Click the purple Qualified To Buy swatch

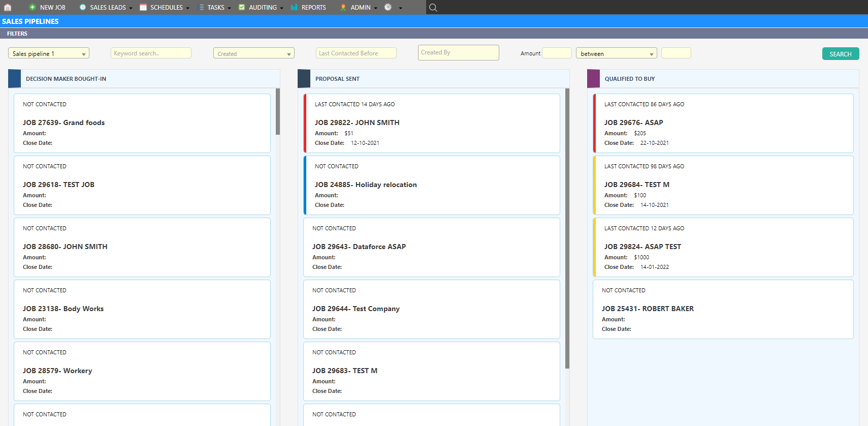[593, 79]
